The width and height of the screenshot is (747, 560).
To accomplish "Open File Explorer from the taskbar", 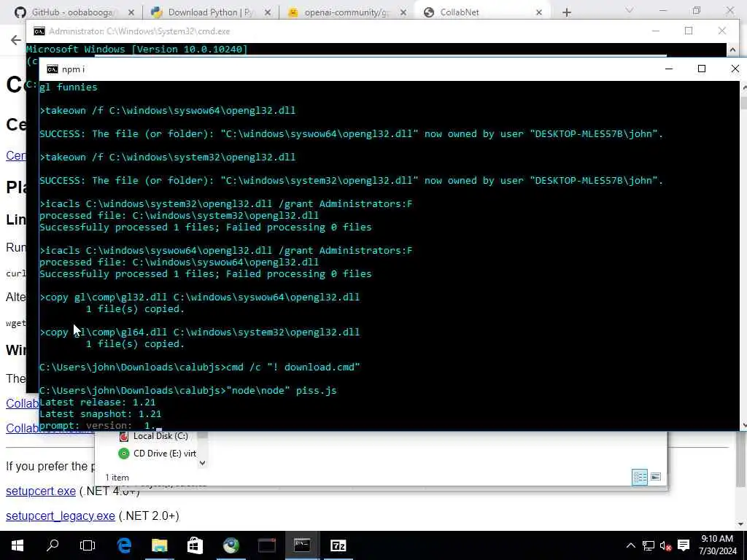I will pos(160,545).
